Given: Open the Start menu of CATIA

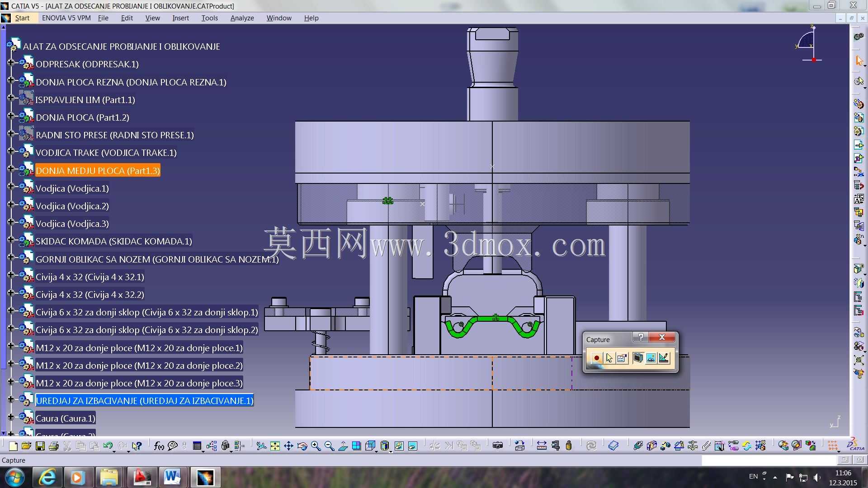Looking at the screenshot, I should [22, 18].
